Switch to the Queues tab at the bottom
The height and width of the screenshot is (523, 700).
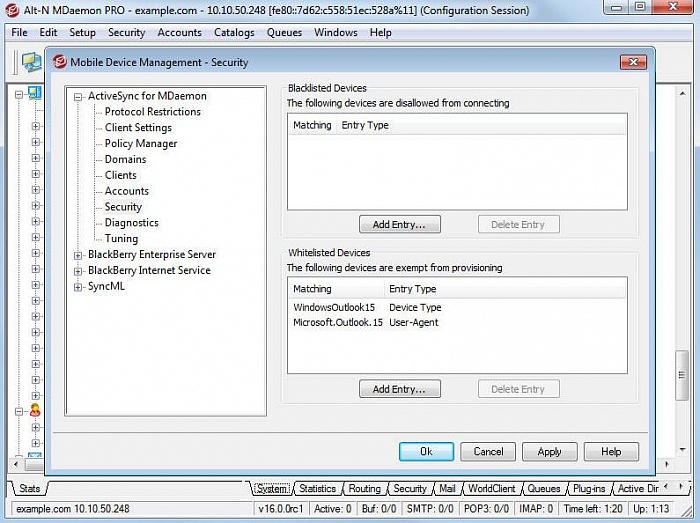[x=544, y=489]
